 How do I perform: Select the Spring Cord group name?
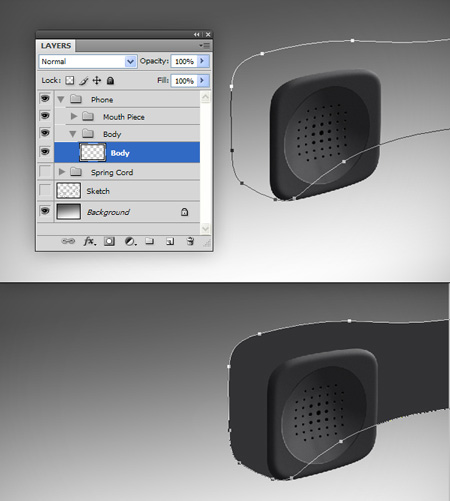112,172
